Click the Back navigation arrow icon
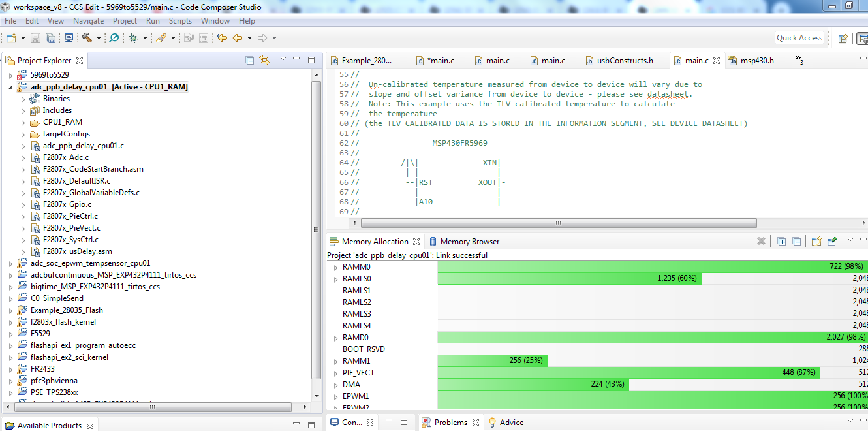The height and width of the screenshot is (431, 868). coord(238,38)
